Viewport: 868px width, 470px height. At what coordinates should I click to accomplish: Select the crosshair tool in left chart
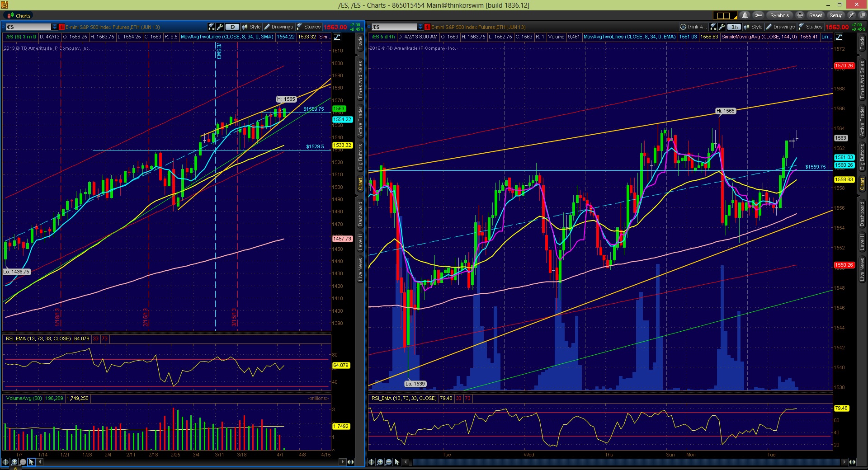pyautogui.click(x=6, y=462)
